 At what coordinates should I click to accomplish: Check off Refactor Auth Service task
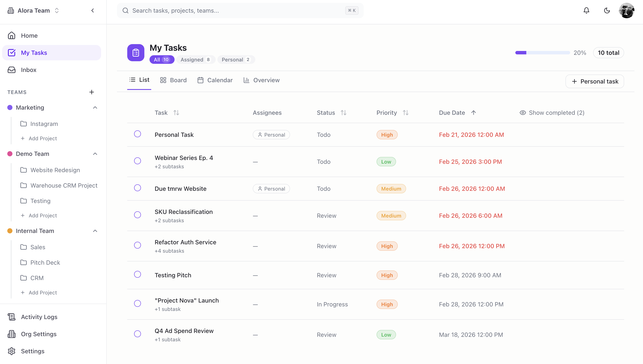coord(138,245)
